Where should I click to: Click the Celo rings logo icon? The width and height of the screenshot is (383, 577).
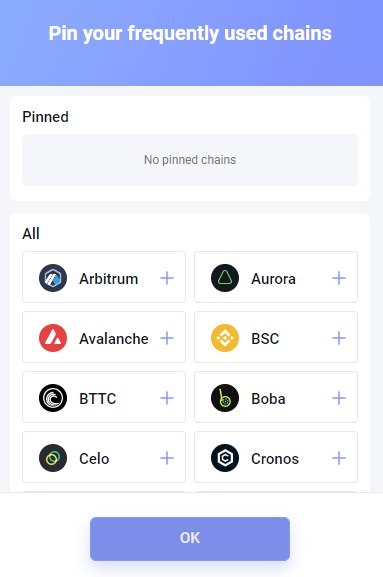pyautogui.click(x=53, y=458)
